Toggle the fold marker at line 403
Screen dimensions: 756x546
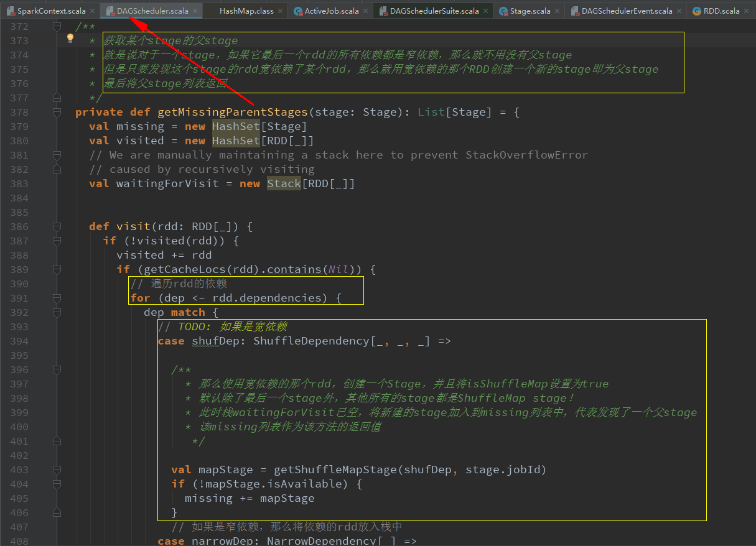pos(57,470)
